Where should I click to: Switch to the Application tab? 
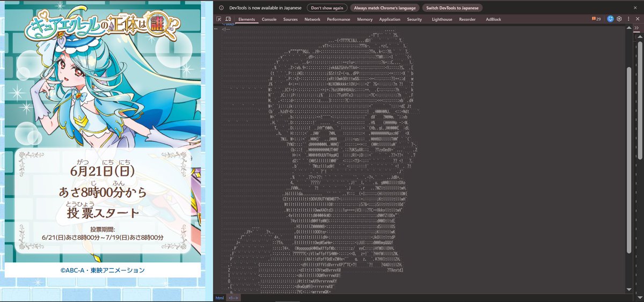(x=390, y=19)
